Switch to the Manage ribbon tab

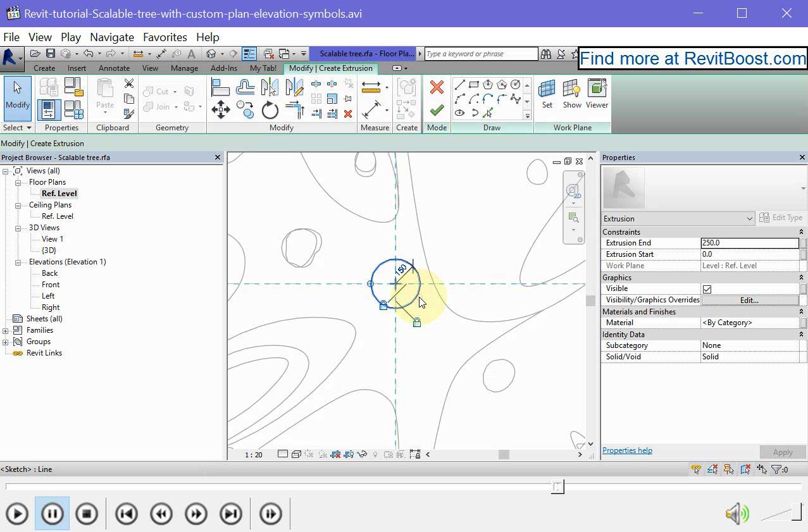[185, 68]
